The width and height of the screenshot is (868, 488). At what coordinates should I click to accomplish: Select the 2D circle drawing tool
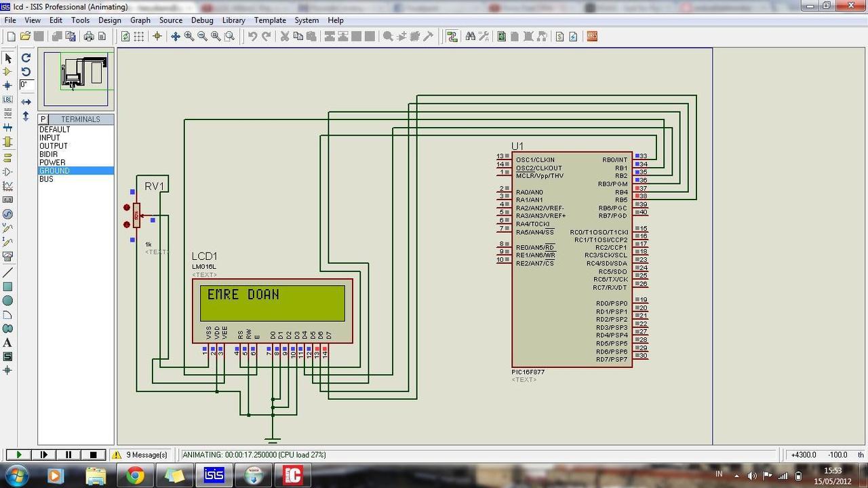[x=8, y=301]
